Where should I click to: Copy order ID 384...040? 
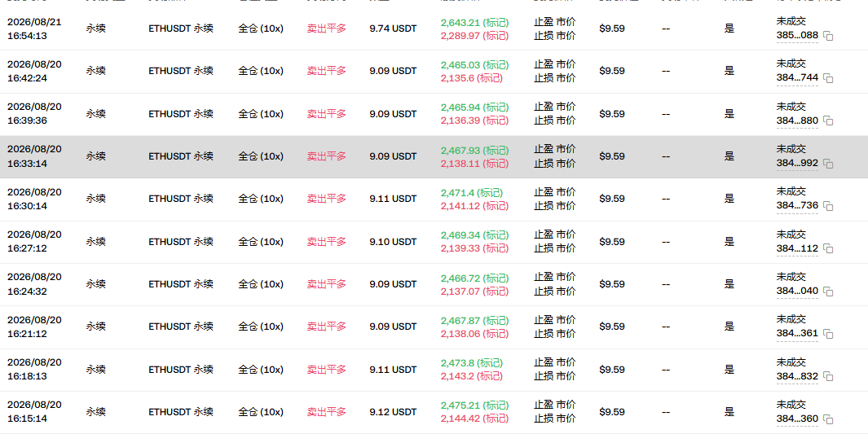[x=828, y=292]
